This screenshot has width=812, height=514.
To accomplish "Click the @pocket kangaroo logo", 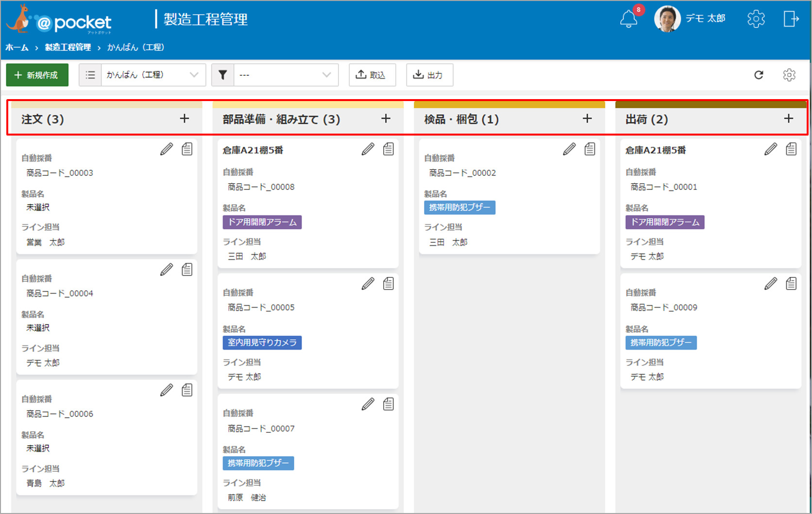I will pyautogui.click(x=59, y=19).
